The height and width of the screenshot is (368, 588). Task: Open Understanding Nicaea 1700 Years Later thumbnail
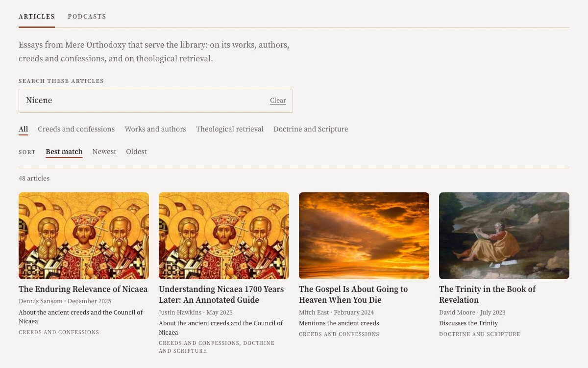pos(224,236)
